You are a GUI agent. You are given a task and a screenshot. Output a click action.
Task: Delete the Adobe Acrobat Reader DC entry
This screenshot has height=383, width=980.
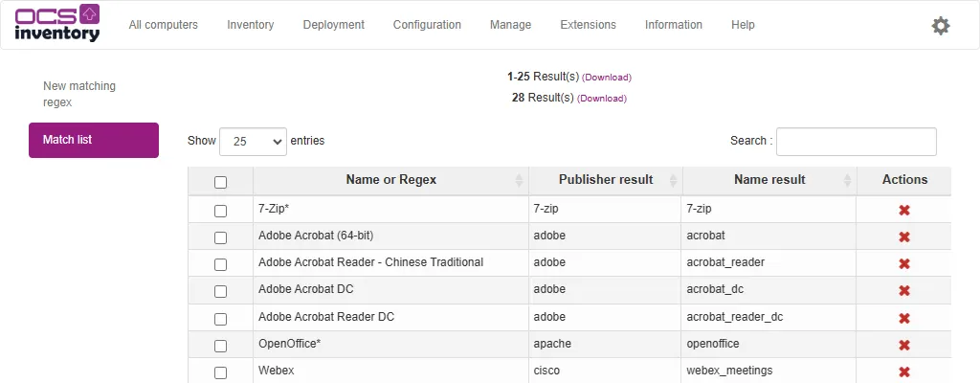[x=903, y=319]
